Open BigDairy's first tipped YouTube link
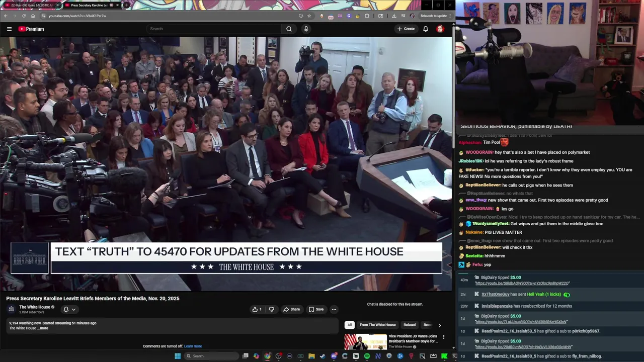 522,283
